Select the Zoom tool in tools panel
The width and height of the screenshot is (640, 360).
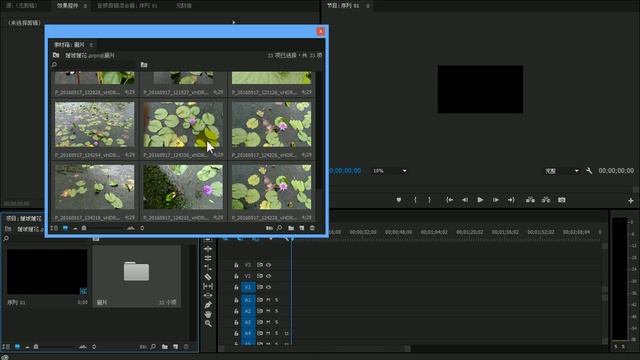208,323
